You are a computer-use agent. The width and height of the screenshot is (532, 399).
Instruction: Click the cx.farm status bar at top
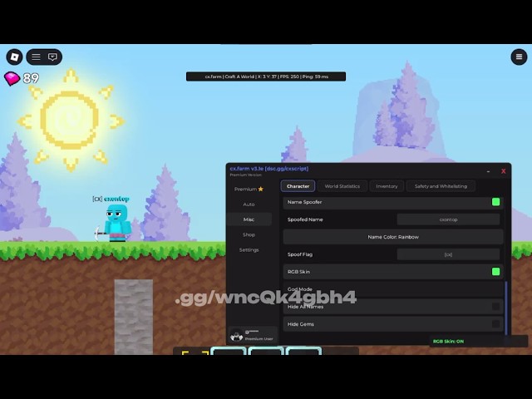coord(266,76)
